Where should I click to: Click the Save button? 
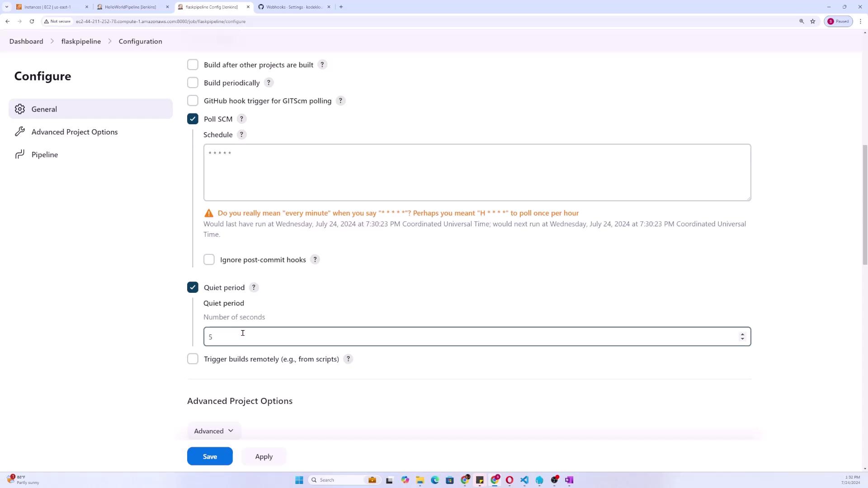click(210, 456)
